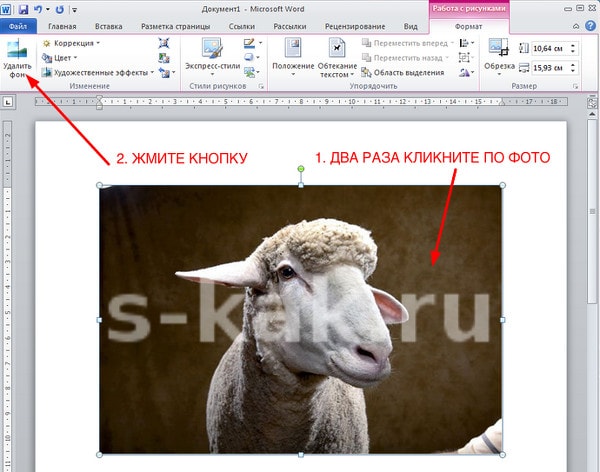The width and height of the screenshot is (600, 472).
Task: Open the Размер group dialog launcher
Action: point(575,87)
